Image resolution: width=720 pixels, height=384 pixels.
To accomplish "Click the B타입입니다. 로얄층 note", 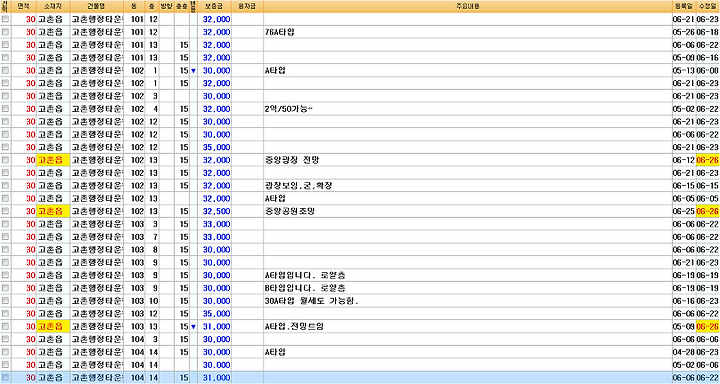I will 305,288.
